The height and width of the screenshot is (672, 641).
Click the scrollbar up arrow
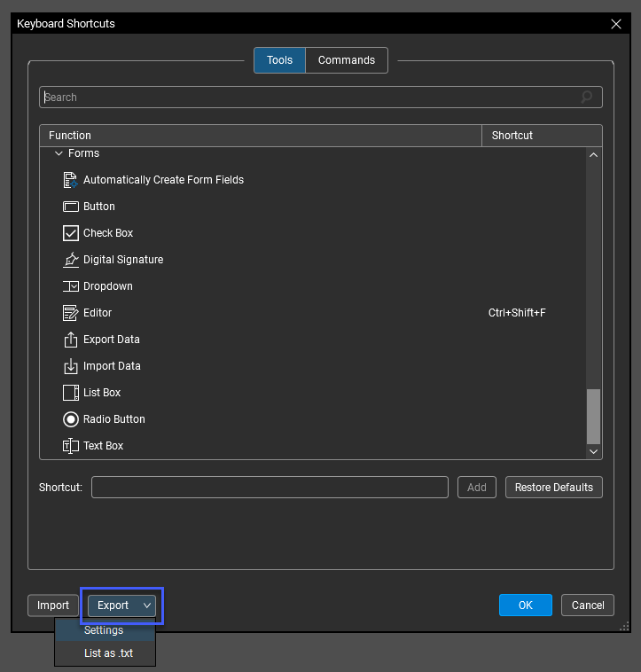[x=593, y=155]
